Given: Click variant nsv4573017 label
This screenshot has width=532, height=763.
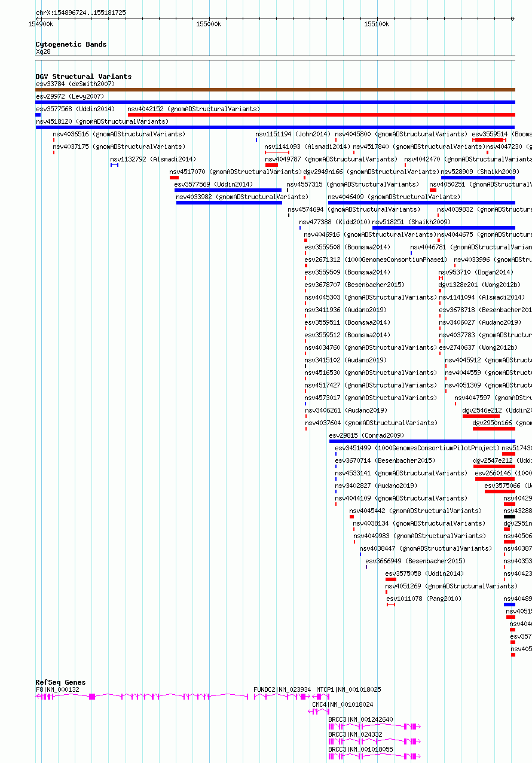Looking at the screenshot, I should tap(371, 398).
